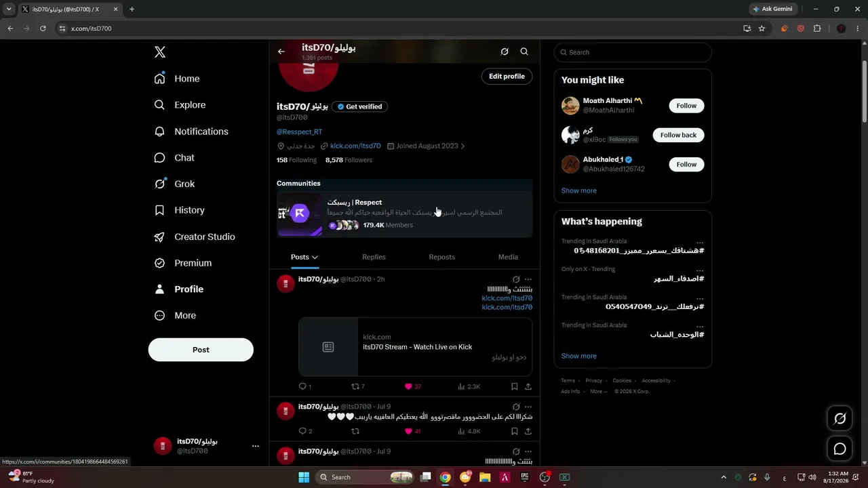Toggle the like on the 2h post
Screen dimensions: 868x488
[x=412, y=386]
